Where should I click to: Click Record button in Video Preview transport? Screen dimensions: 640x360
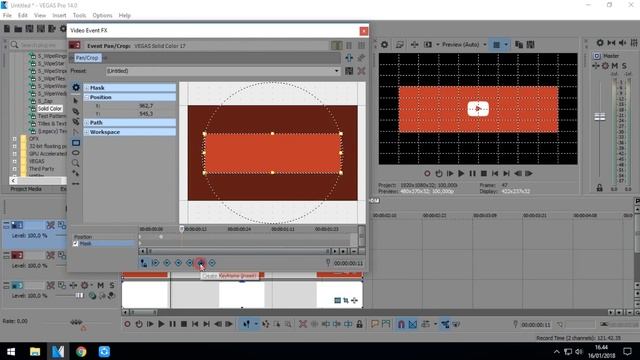(427, 173)
